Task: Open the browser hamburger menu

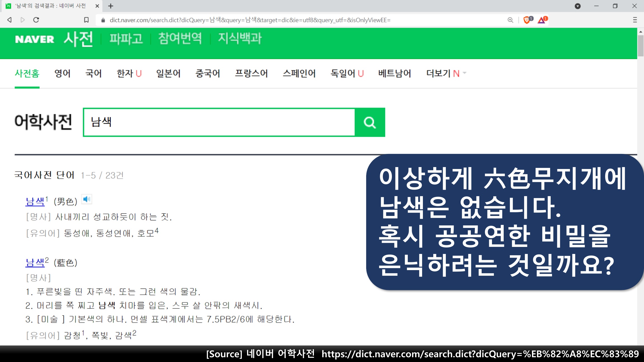Action: [x=635, y=20]
